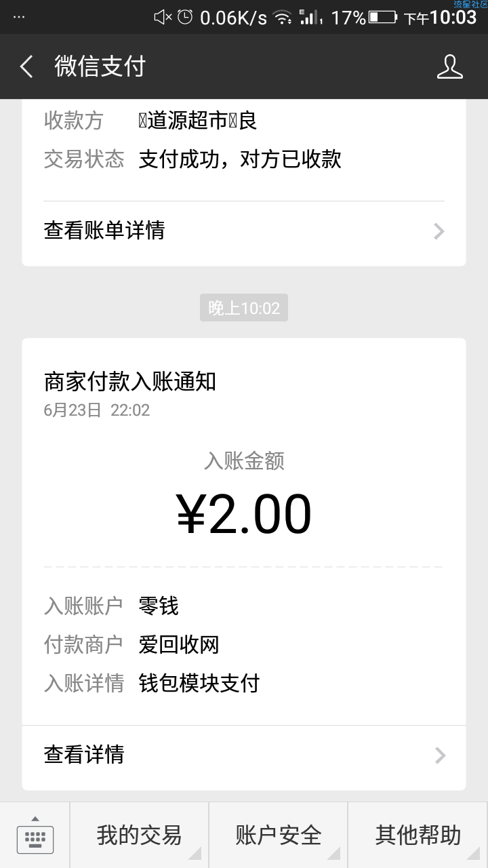Tap the Wi-Fi status icon

coord(283,18)
